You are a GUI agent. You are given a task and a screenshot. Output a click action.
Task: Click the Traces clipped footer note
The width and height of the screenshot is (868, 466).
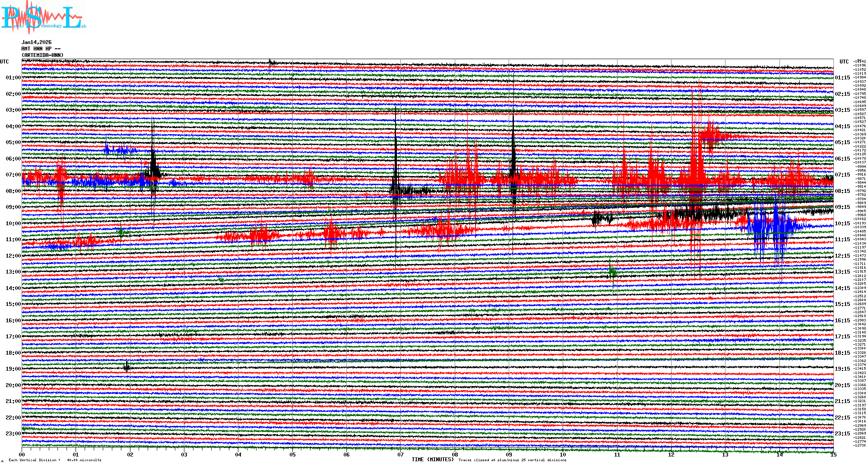512,460
